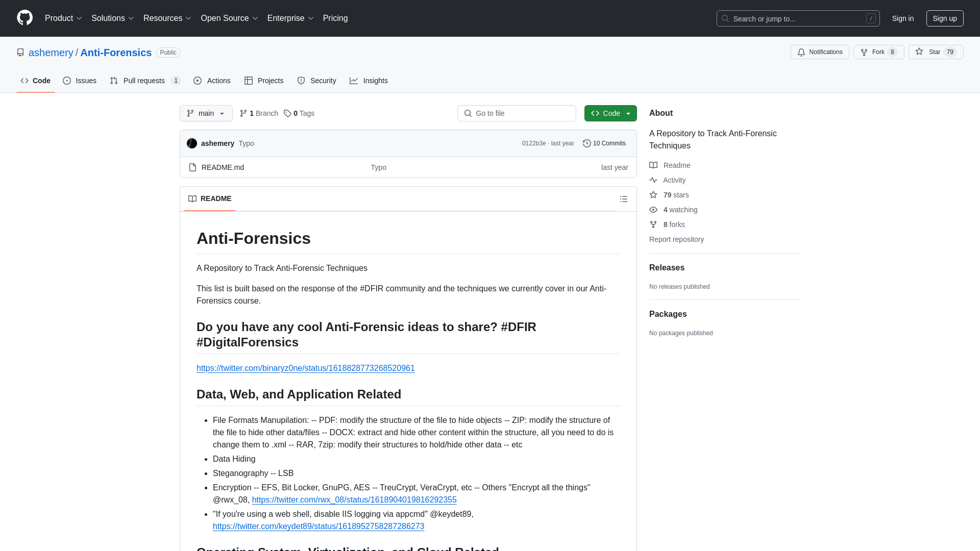Open the Projects tab

pos(264,81)
